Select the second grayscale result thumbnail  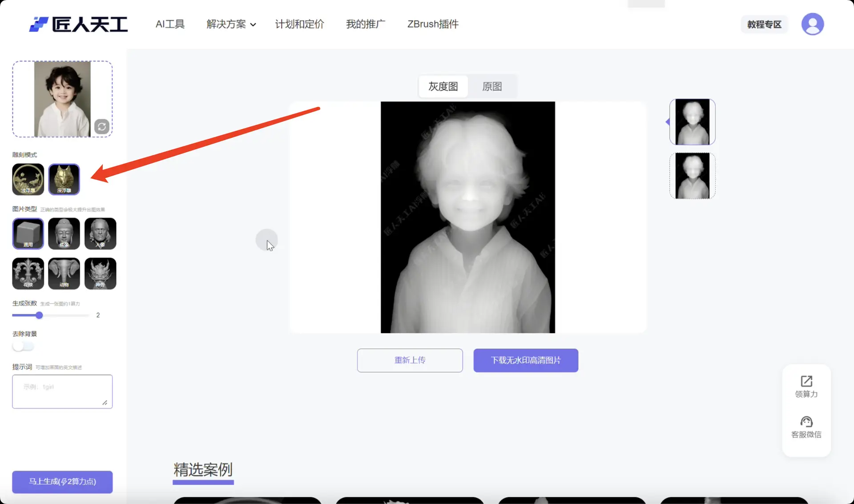coord(692,175)
